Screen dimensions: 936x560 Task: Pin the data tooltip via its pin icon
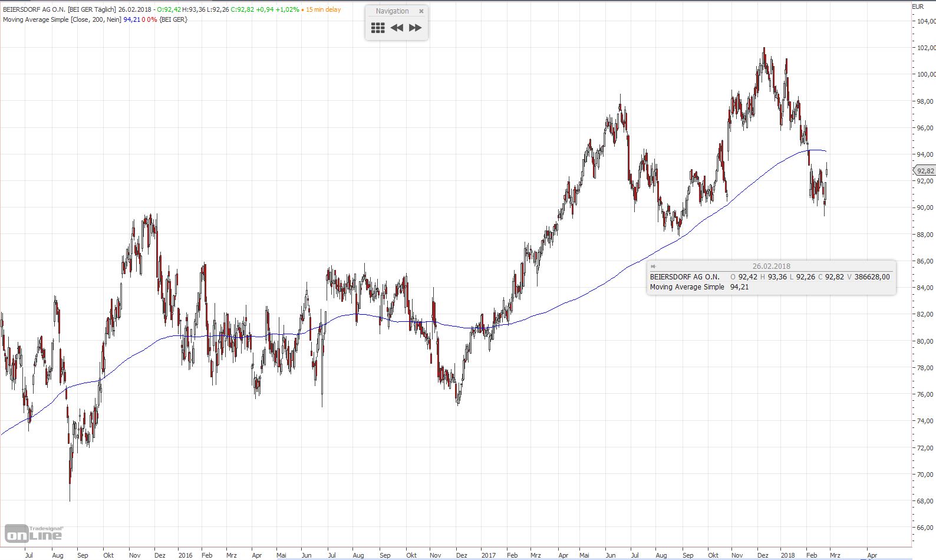coord(653,266)
